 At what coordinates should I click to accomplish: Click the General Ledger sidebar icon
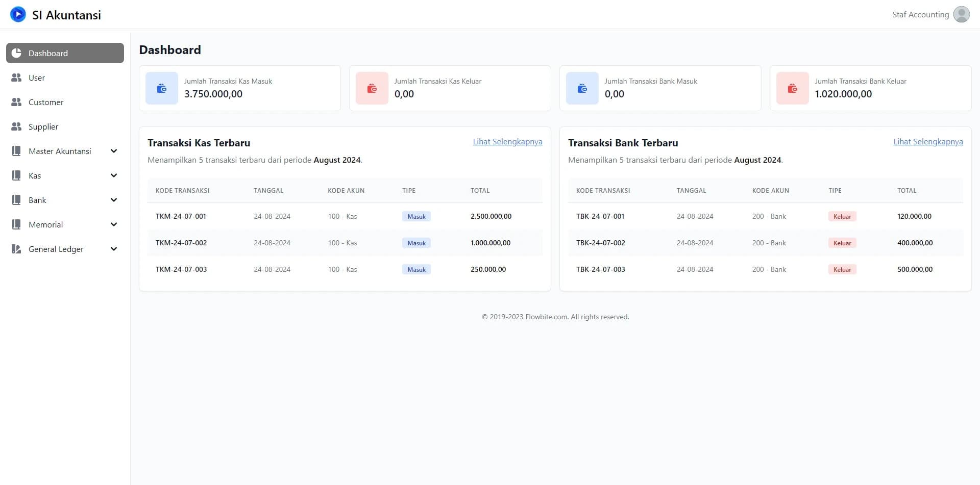click(16, 249)
